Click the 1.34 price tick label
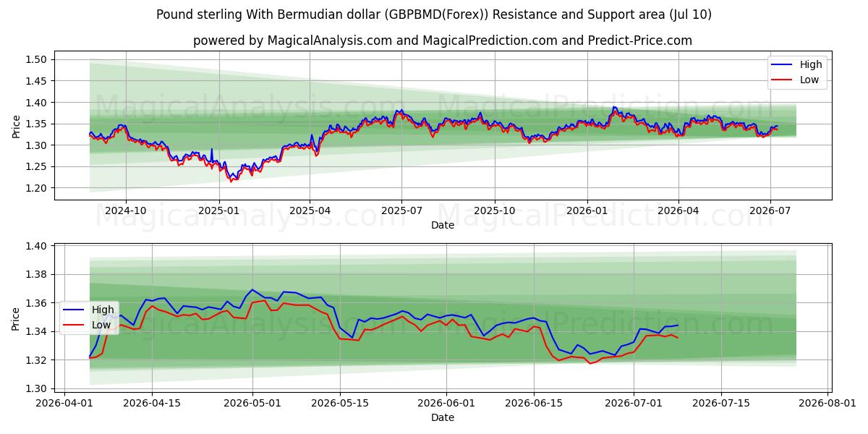The height and width of the screenshot is (434, 868). (x=37, y=332)
